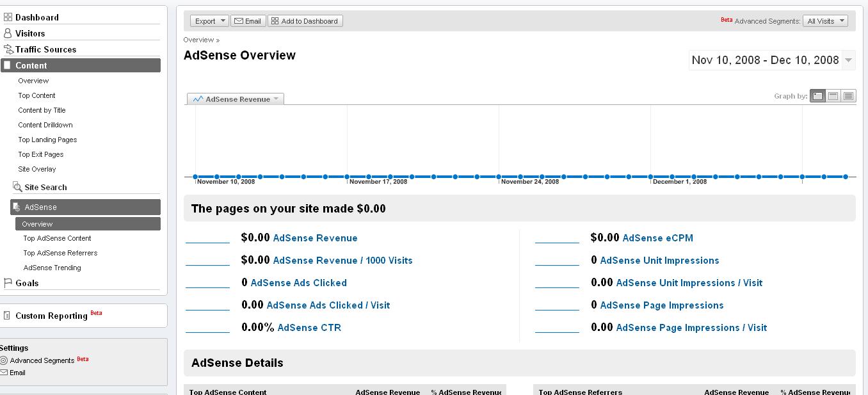The height and width of the screenshot is (395, 868).
Task: Click the Goals flag icon
Action: 8,282
